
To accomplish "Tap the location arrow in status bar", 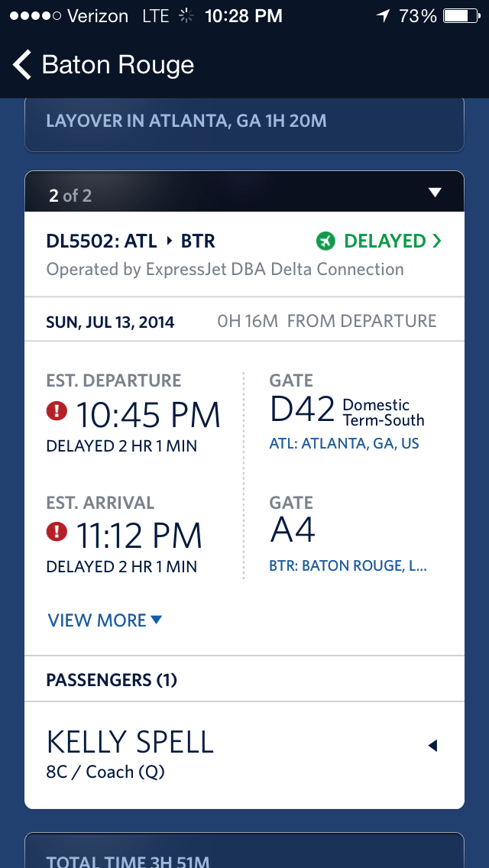I will coord(384,16).
